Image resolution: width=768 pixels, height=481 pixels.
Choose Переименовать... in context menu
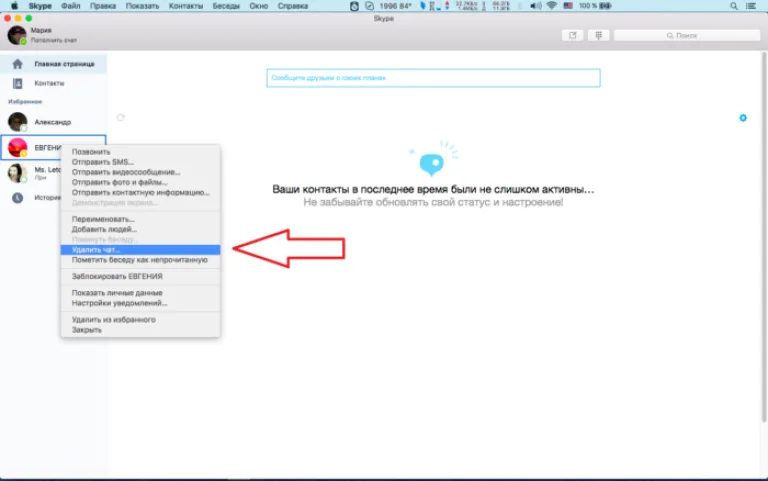click(x=141, y=219)
